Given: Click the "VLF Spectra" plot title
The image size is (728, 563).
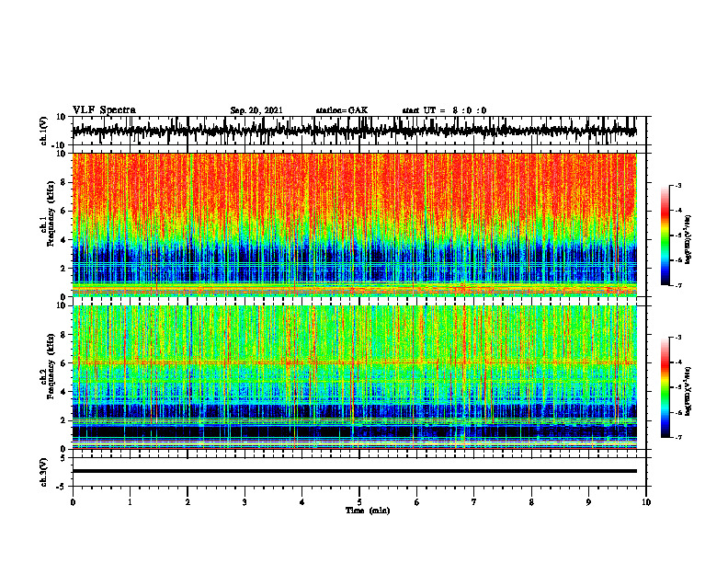Looking at the screenshot, I should point(104,110).
